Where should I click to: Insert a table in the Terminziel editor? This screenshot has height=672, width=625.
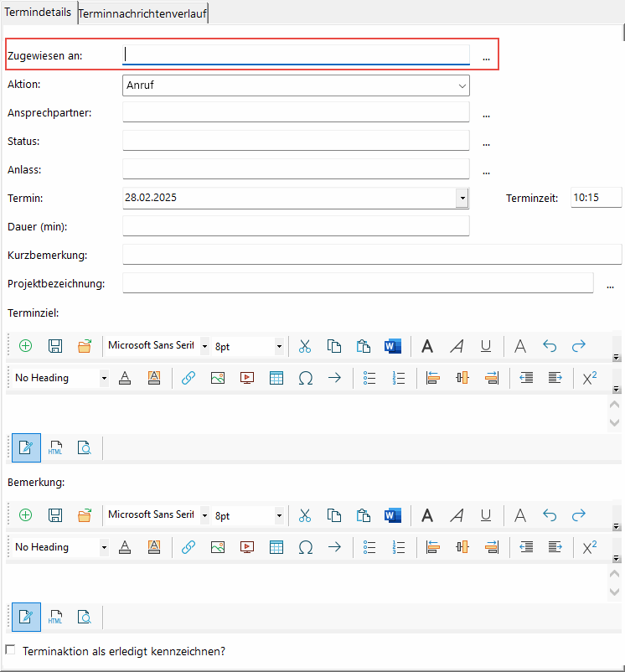276,378
